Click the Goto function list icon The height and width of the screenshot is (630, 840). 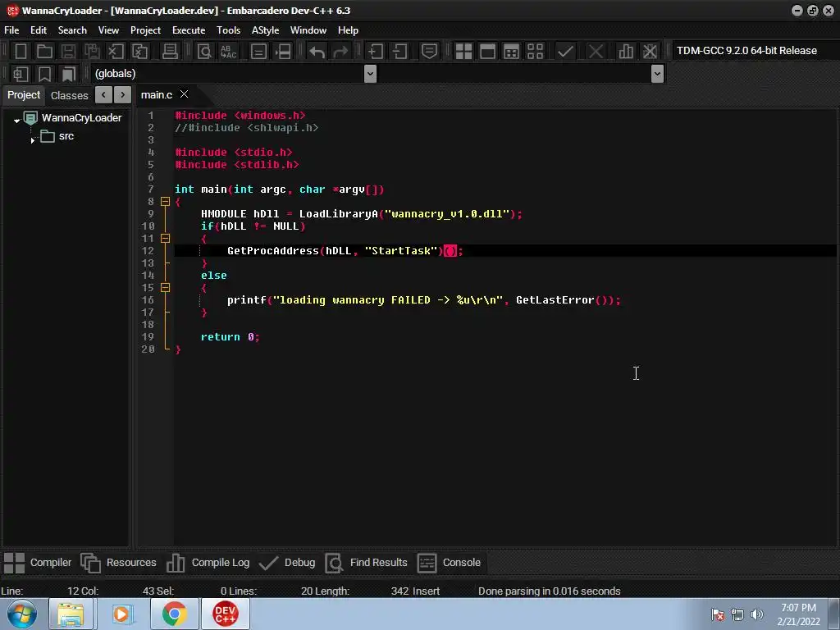click(258, 52)
